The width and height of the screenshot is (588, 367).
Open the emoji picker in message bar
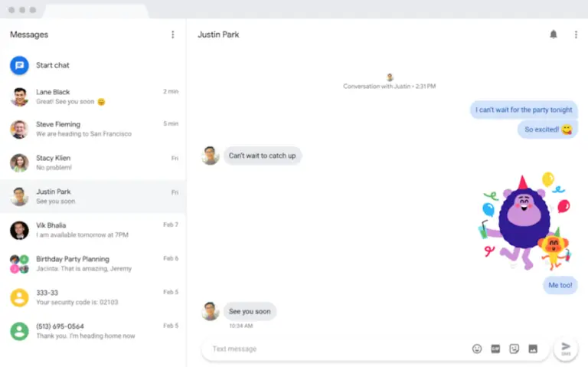pos(477,349)
